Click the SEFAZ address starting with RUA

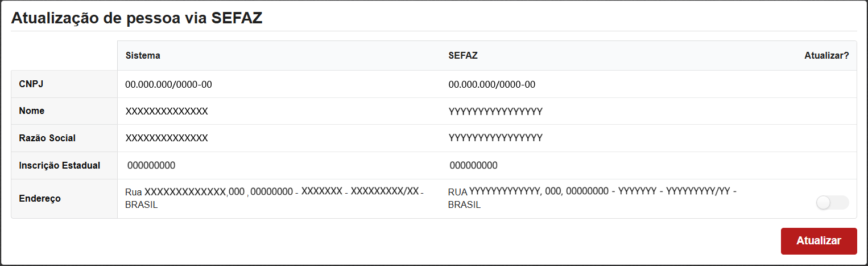click(592, 198)
